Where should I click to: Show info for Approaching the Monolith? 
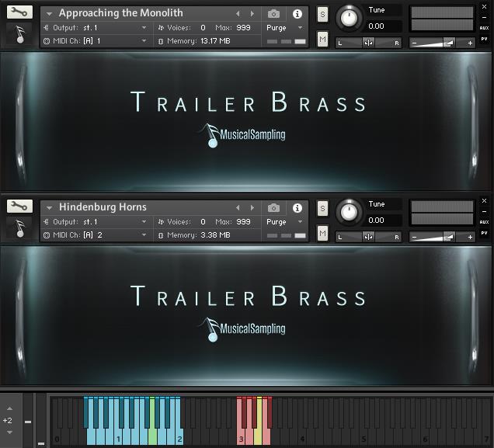pos(297,14)
